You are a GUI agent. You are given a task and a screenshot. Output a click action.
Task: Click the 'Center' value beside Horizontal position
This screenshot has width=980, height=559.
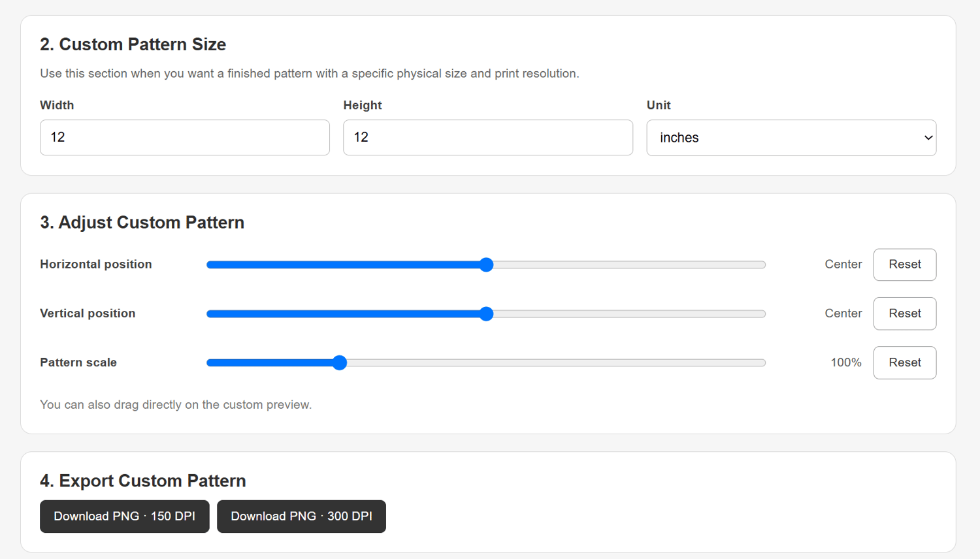point(843,264)
